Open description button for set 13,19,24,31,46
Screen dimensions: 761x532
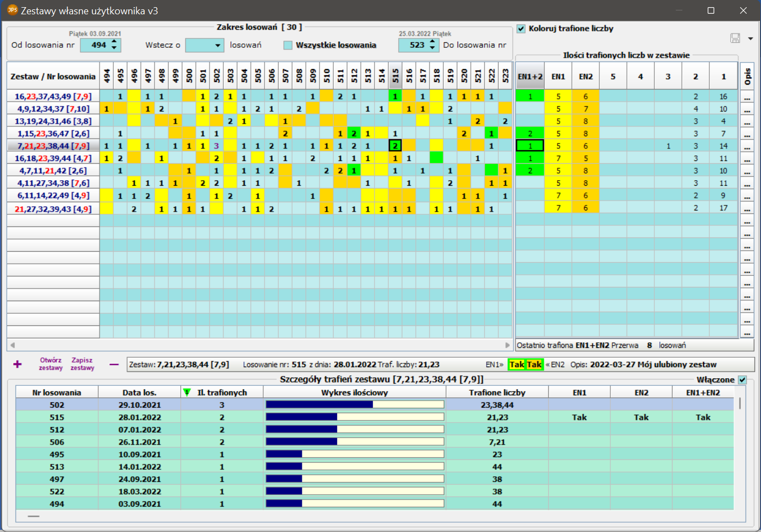(x=747, y=121)
